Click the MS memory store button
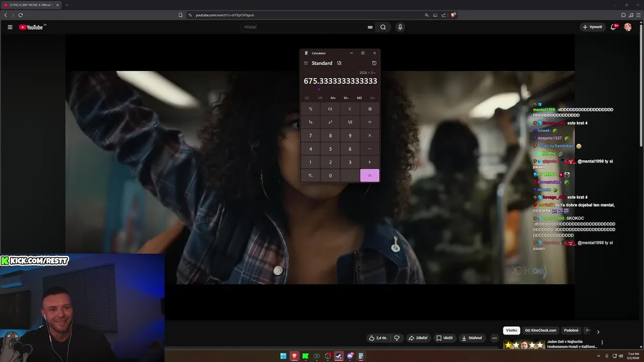 (x=359, y=98)
